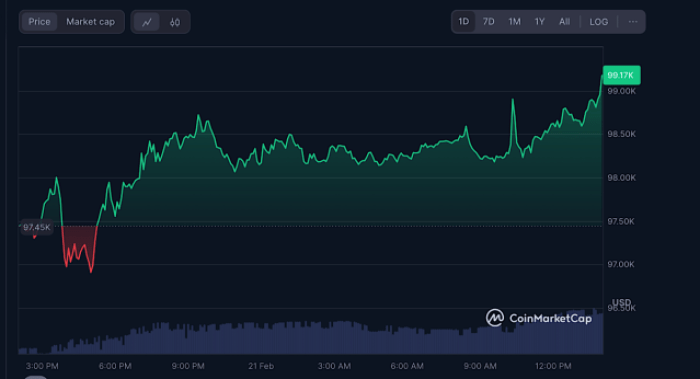The width and height of the screenshot is (700, 379).
Task: Click the 3:00 AM time label
Action: tap(334, 366)
